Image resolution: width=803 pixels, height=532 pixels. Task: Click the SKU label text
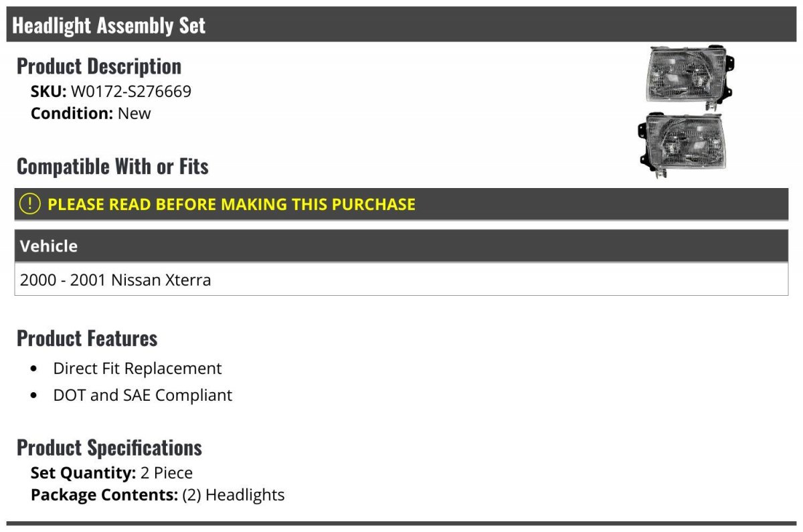(49, 91)
